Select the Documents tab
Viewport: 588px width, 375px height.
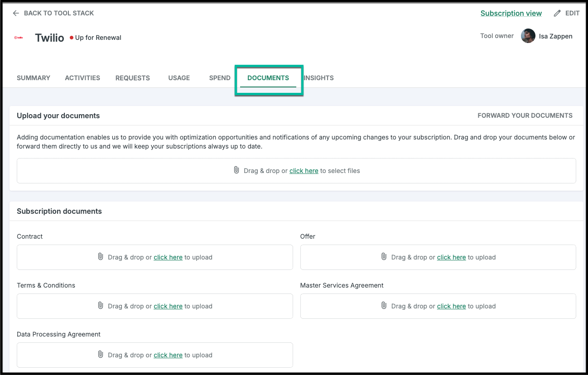(268, 78)
